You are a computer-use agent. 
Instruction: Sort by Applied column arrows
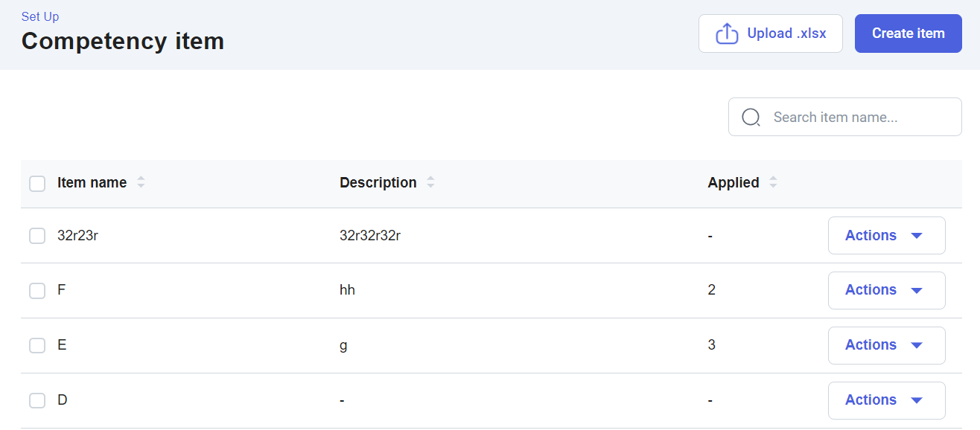(773, 182)
